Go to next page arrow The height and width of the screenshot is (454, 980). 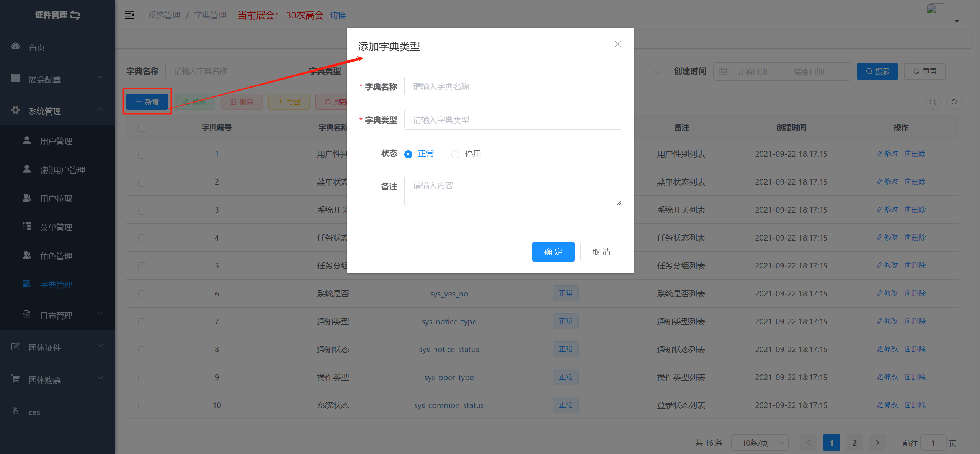877,443
